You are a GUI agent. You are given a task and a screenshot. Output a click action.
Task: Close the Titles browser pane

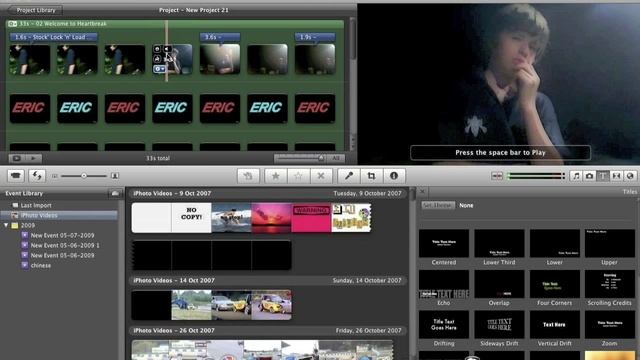click(422, 191)
